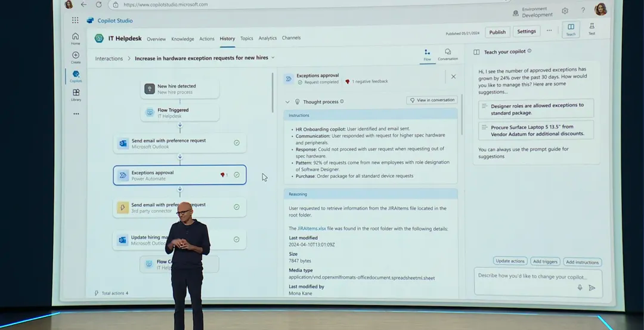Screen dimensions: 644x330
Task: Open the Knowledge tab
Action: click(x=182, y=39)
